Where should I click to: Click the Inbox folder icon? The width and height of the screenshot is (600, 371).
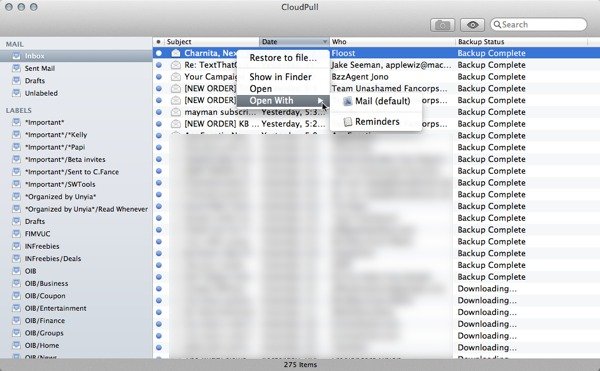pyautogui.click(x=16, y=56)
